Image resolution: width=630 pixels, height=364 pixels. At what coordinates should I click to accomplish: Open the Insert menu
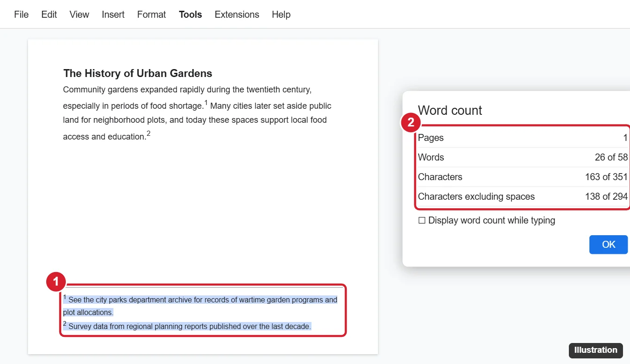(x=113, y=14)
